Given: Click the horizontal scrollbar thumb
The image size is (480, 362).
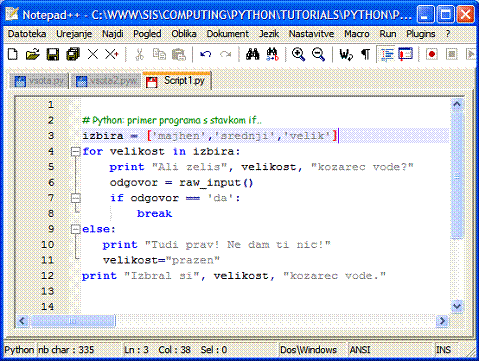Looking at the screenshot, I should [x=72, y=321].
